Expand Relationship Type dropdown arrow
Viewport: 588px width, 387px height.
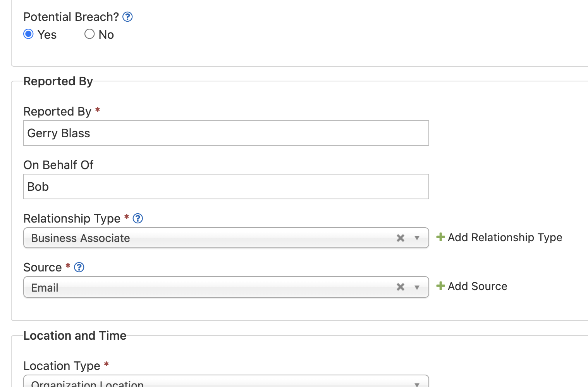pyautogui.click(x=417, y=238)
